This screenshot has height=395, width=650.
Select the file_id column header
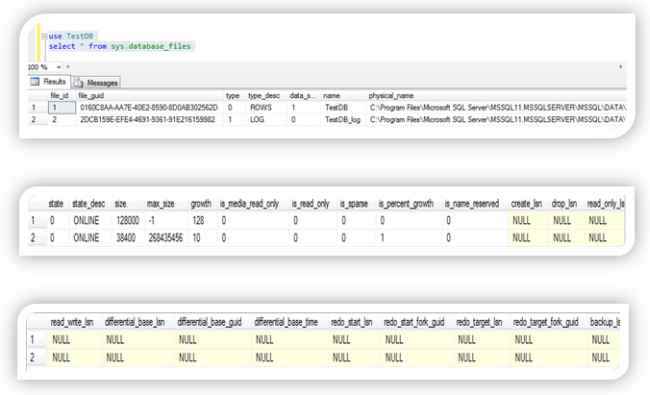pyautogui.click(x=59, y=96)
